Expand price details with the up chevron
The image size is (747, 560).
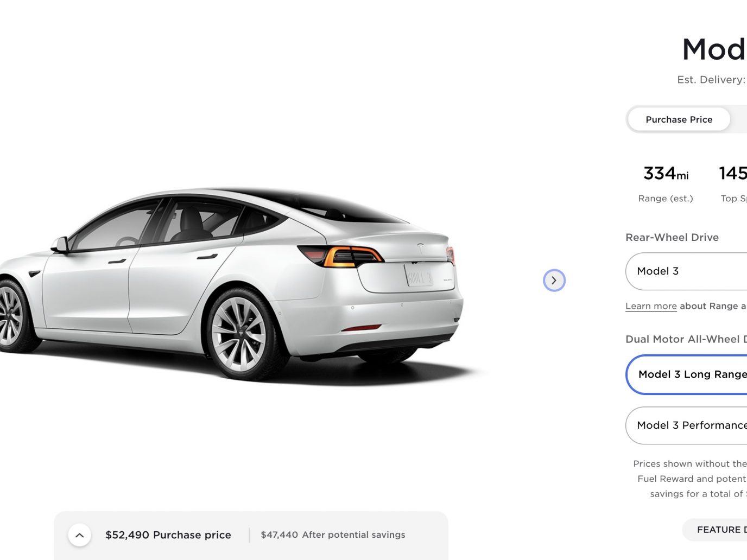click(x=79, y=535)
